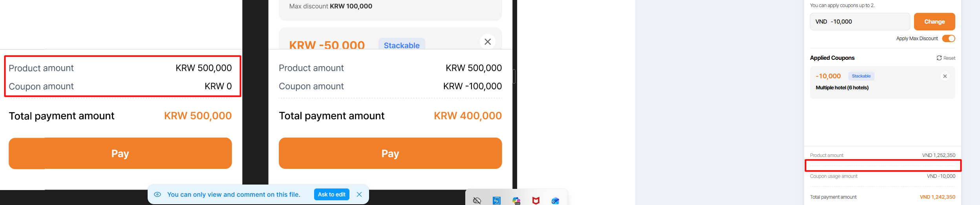Click the Stackable badge beside -10,000

tap(861, 76)
